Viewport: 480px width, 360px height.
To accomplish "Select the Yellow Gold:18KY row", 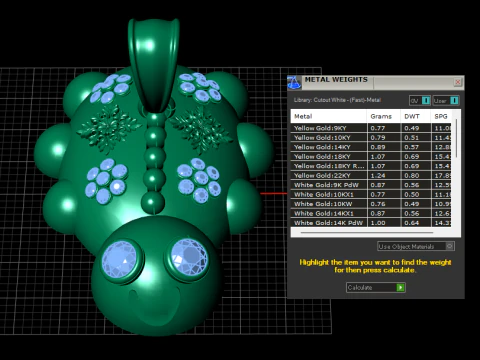I will pos(371,156).
